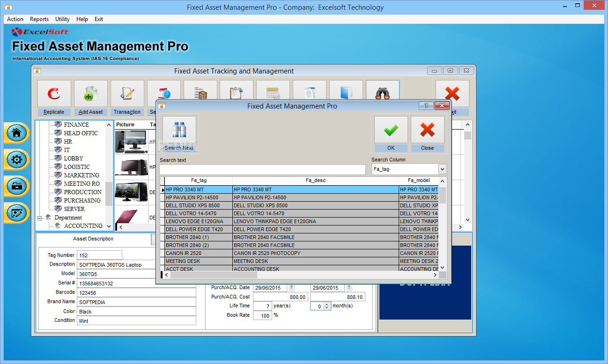Click the red X Close icon in dialog
608x364 pixels.
coord(427,130)
